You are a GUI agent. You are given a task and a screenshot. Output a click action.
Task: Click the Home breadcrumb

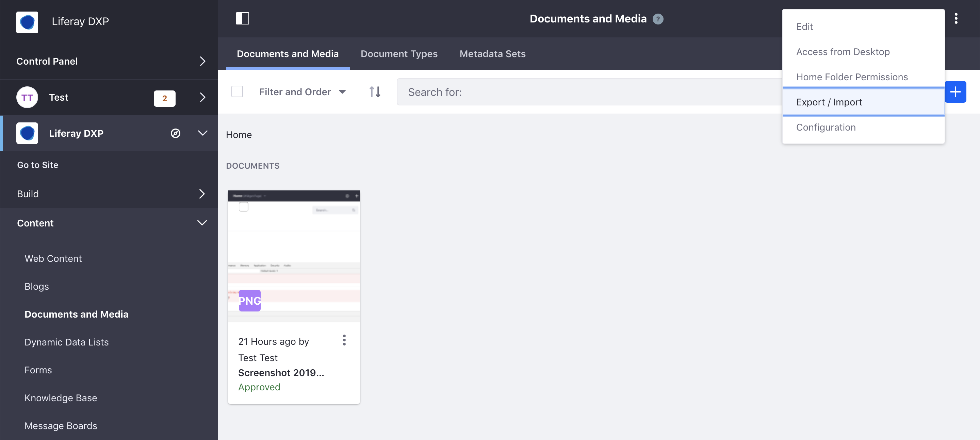tap(239, 135)
